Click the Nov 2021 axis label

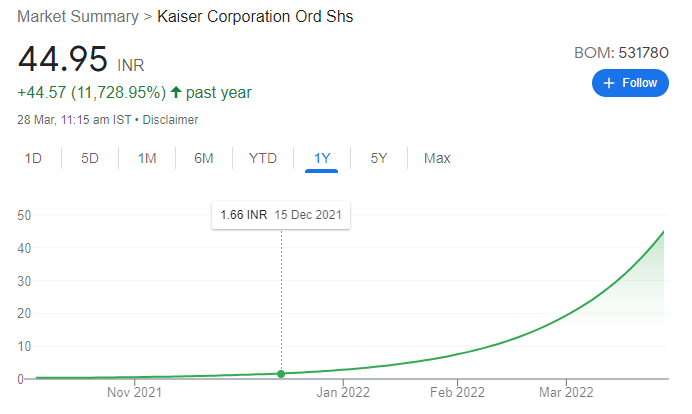point(134,393)
